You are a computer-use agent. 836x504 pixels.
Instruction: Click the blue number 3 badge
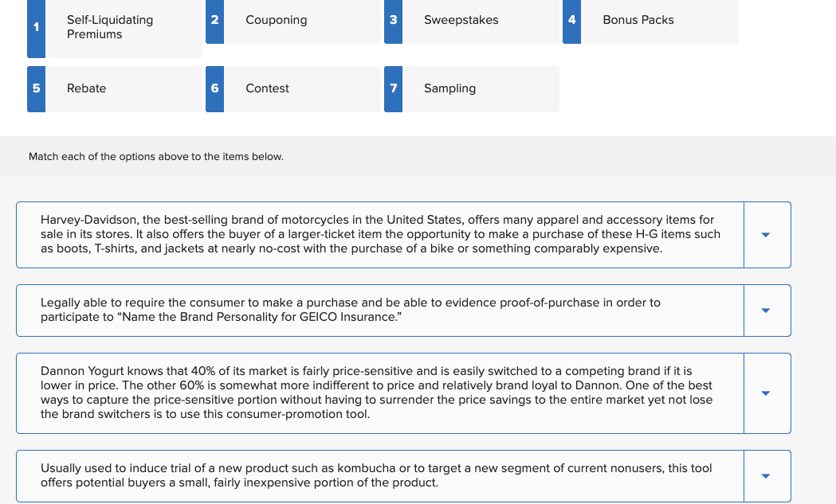392,21
